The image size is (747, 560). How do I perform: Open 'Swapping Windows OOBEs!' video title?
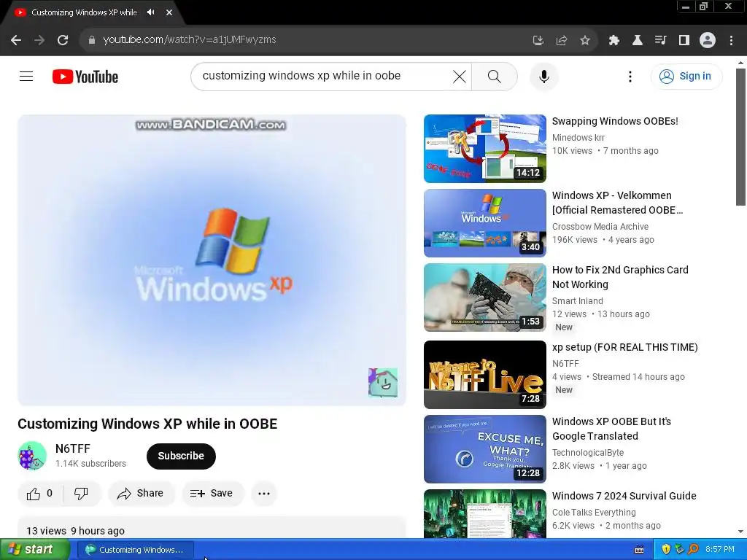[614, 121]
